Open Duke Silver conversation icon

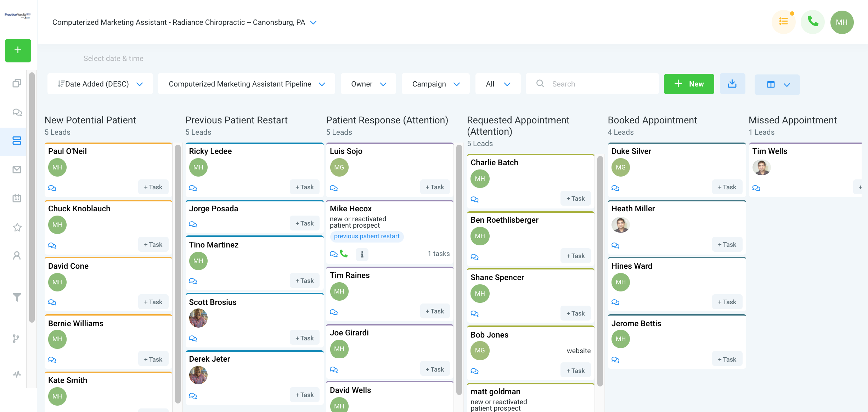click(615, 188)
